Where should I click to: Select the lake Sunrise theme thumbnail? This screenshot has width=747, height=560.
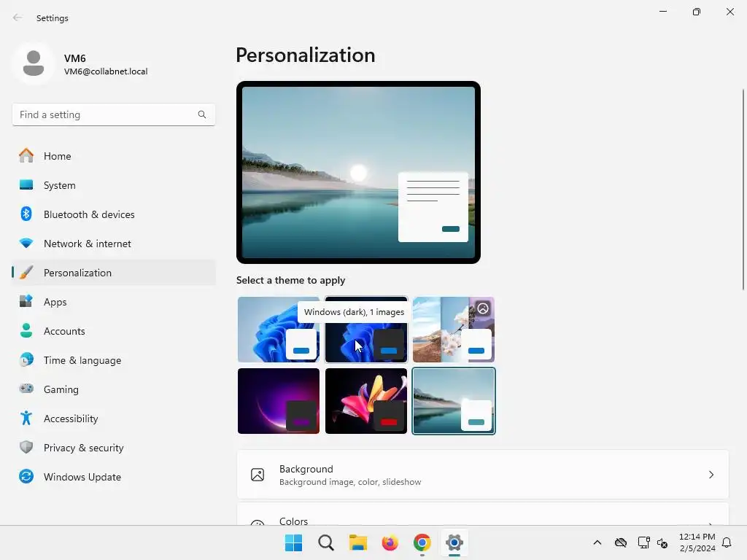(454, 401)
